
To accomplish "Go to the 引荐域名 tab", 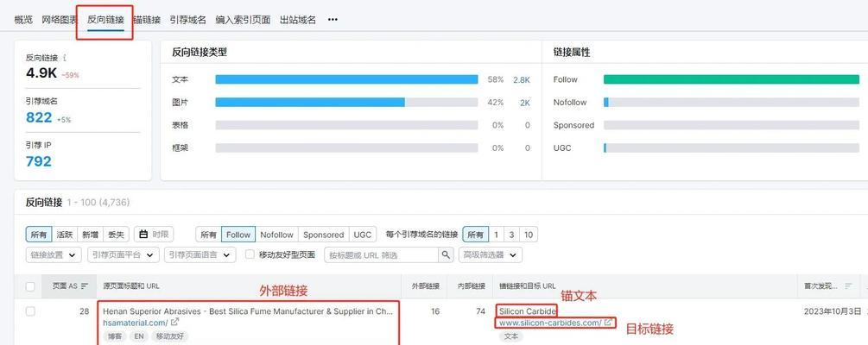I will coord(187,20).
